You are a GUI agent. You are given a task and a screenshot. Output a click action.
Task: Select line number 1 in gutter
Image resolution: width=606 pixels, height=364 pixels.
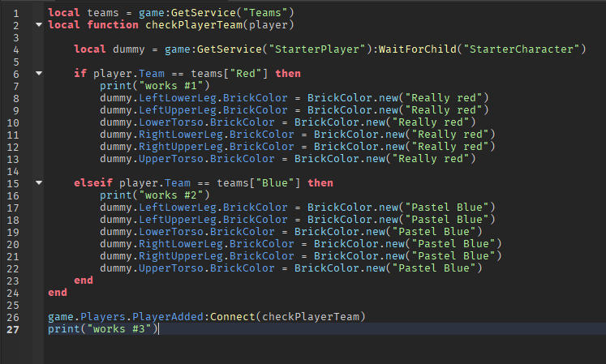click(16, 14)
